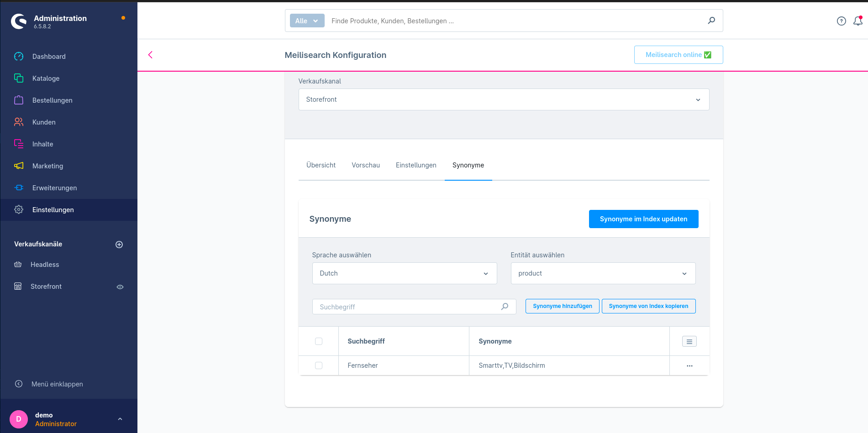868x433 pixels.
Task: Click the Meilisearch online status button
Action: (x=679, y=55)
